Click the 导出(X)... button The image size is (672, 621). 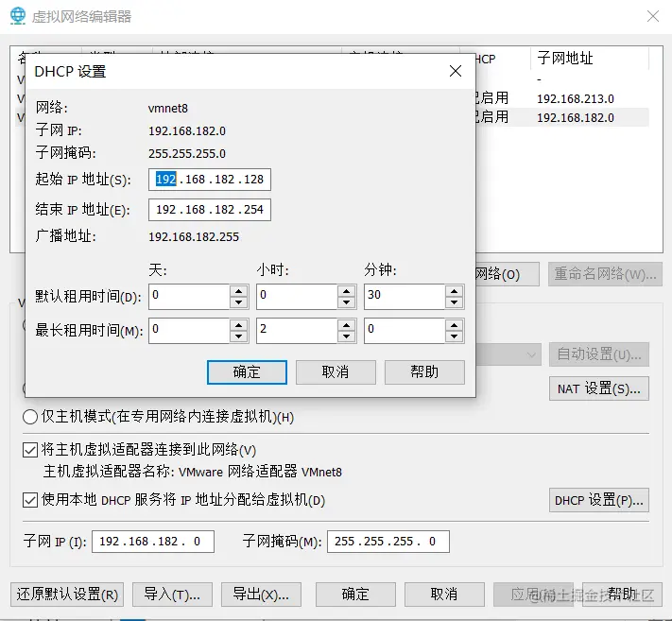[261, 595]
